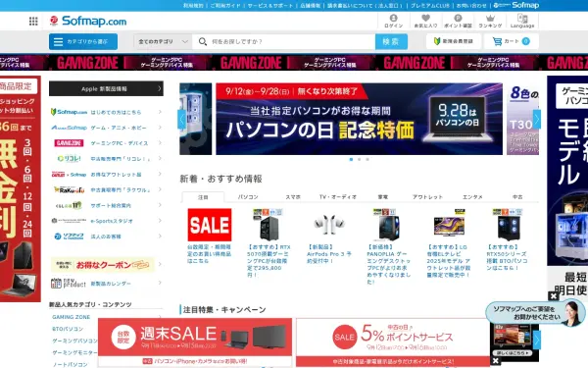Open the new product calendar icon
This screenshot has height=368, width=588.
click(x=69, y=284)
